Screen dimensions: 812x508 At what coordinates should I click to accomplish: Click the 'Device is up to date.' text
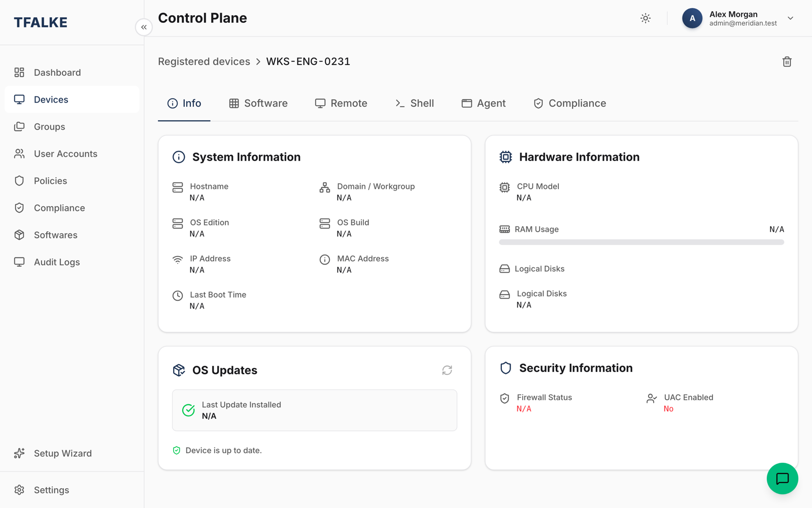click(224, 451)
